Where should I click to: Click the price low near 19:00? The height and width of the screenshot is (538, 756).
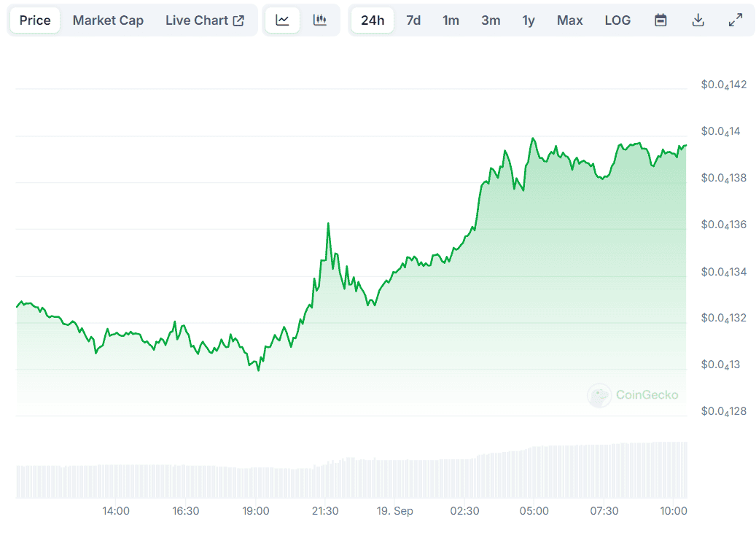point(258,370)
